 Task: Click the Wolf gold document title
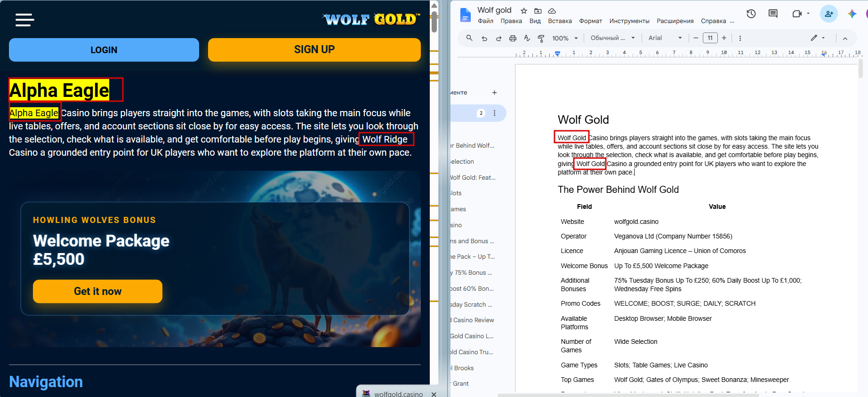494,10
